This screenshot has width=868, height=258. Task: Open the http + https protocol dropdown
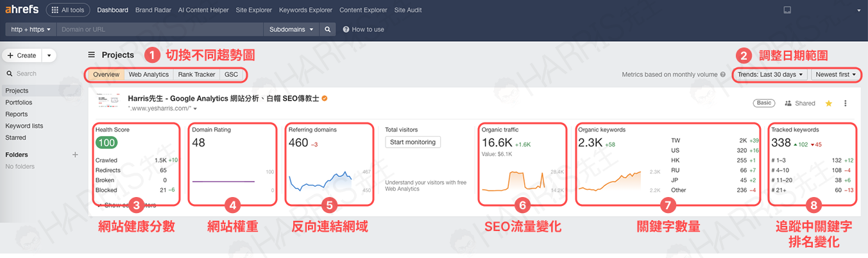point(31,30)
